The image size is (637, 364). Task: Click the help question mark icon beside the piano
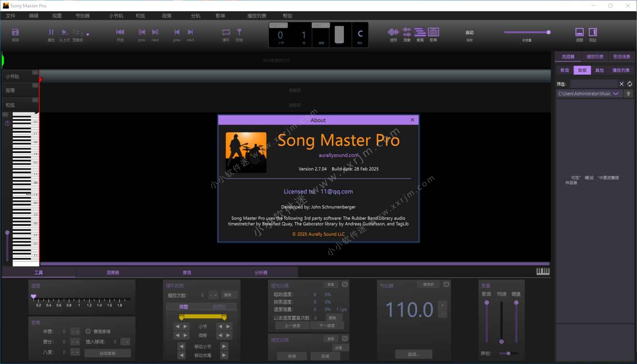pos(7,123)
